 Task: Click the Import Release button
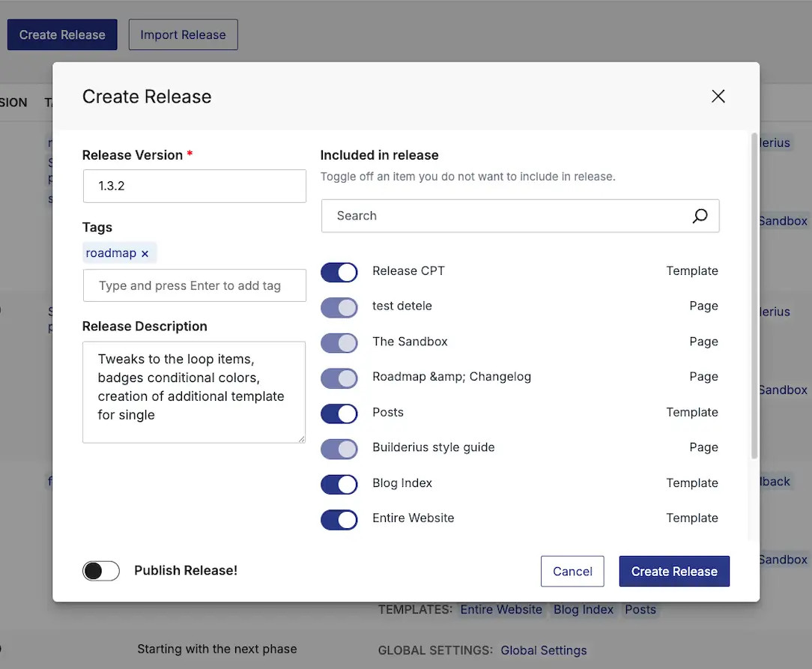(183, 34)
